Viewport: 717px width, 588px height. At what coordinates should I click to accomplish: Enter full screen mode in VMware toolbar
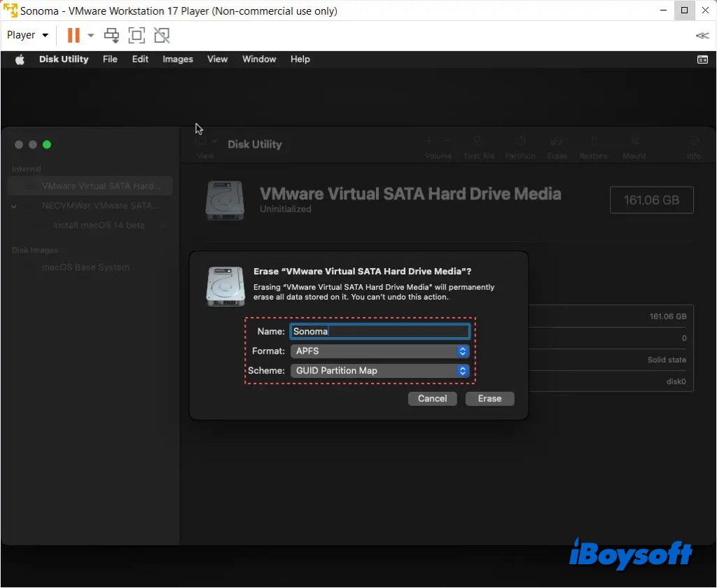(137, 35)
